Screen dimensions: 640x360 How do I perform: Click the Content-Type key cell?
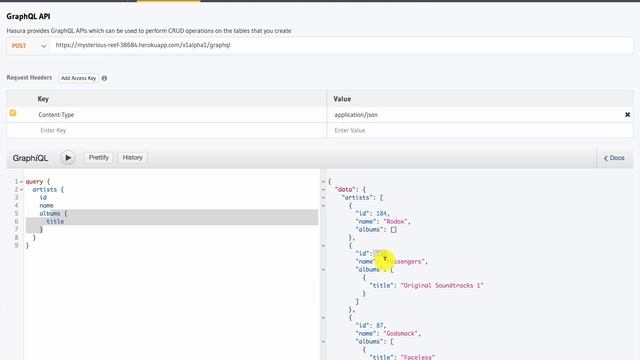182,115
